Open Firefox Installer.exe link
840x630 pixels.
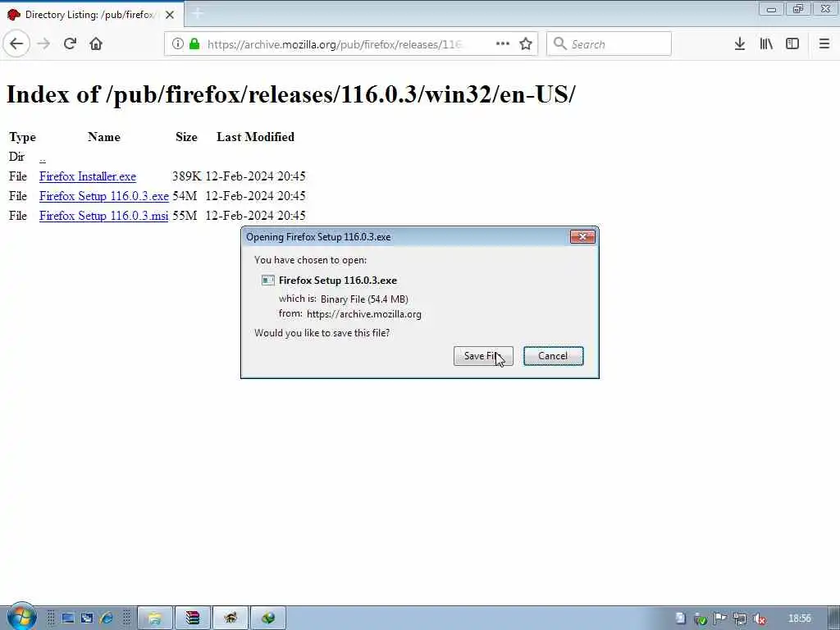87,176
